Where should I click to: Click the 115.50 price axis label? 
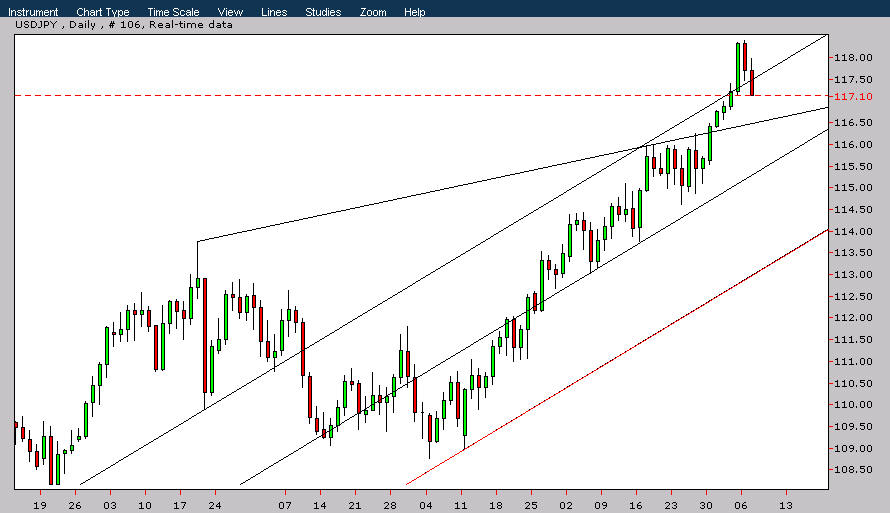(853, 166)
